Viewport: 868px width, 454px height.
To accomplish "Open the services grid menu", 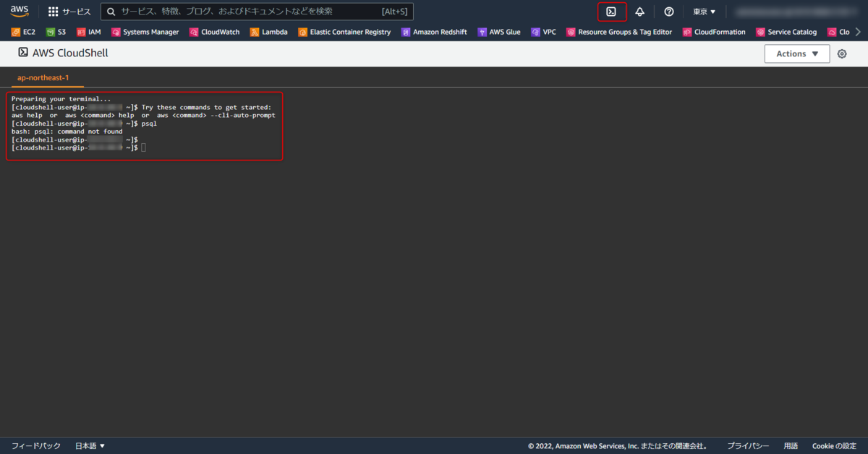I will [54, 12].
